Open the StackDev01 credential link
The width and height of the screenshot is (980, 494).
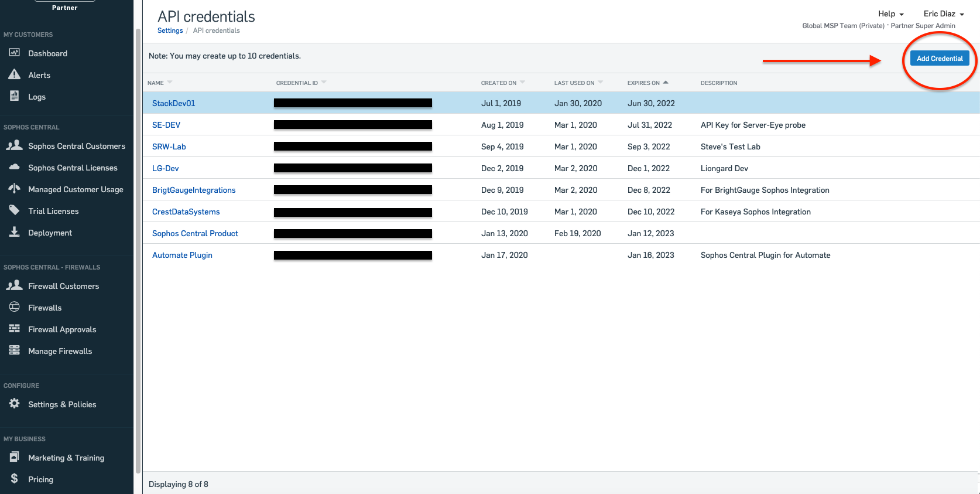(173, 103)
